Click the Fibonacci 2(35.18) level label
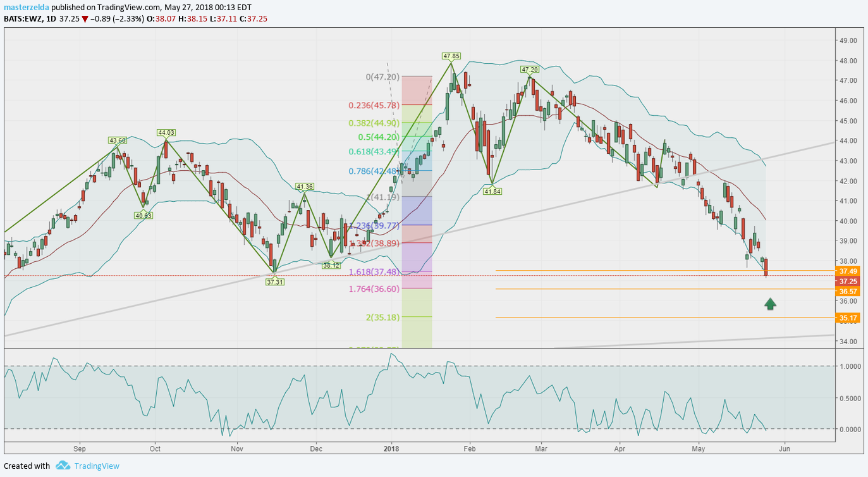This screenshot has width=868, height=477. tap(382, 317)
